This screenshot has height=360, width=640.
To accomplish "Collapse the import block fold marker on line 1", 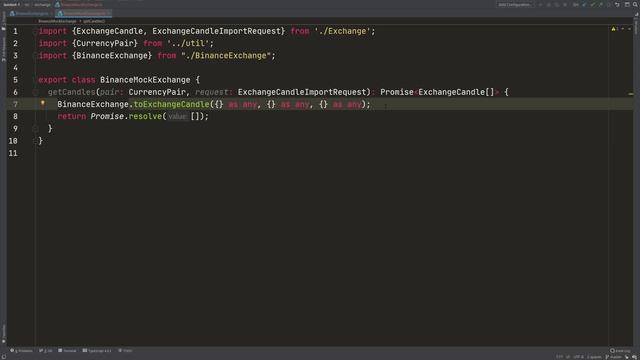I will pyautogui.click(x=35, y=31).
